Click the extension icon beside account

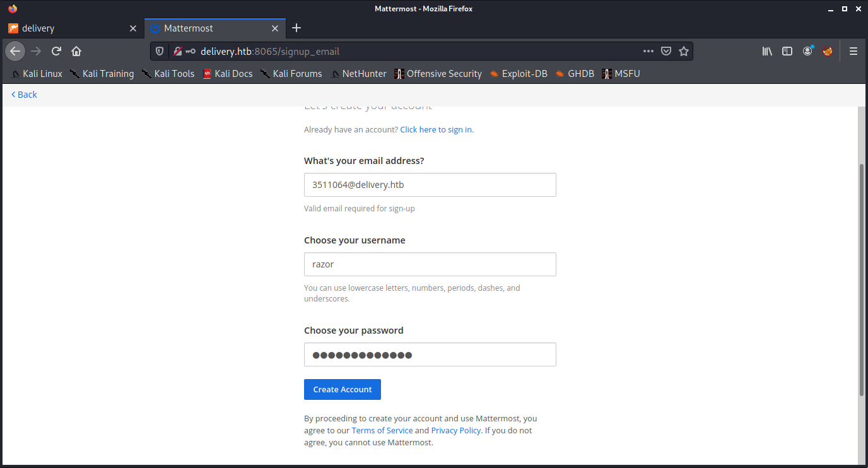[x=828, y=51]
